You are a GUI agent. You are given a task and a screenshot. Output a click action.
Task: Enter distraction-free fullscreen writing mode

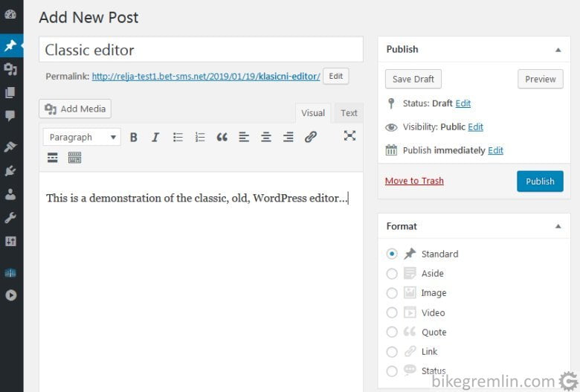[349, 136]
